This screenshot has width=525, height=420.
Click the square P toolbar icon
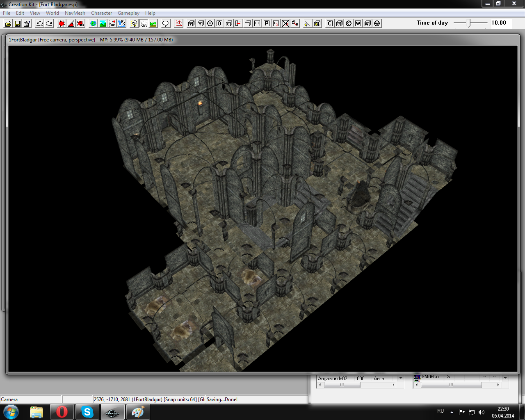click(x=267, y=23)
